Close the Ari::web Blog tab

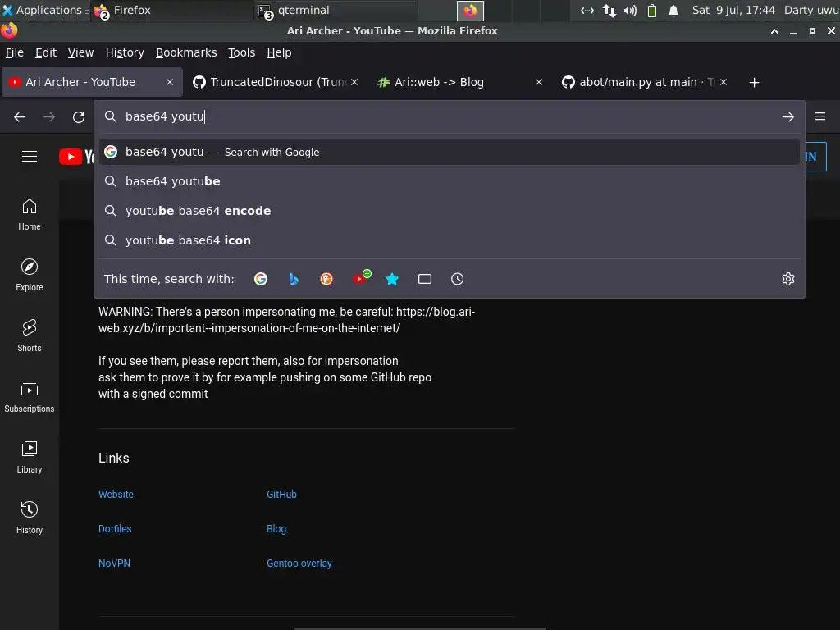tap(539, 82)
